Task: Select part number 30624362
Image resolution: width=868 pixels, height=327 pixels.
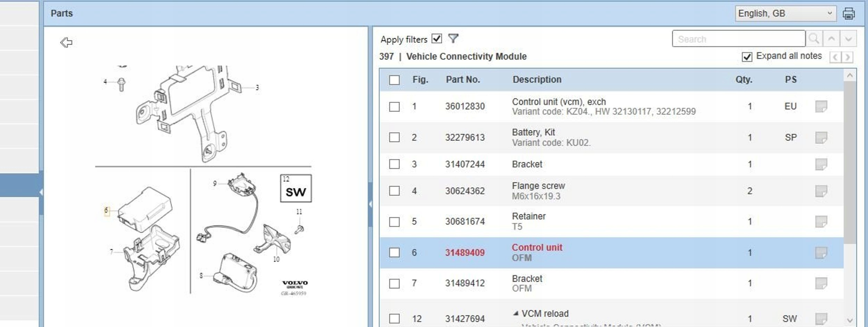Action: 465,191
